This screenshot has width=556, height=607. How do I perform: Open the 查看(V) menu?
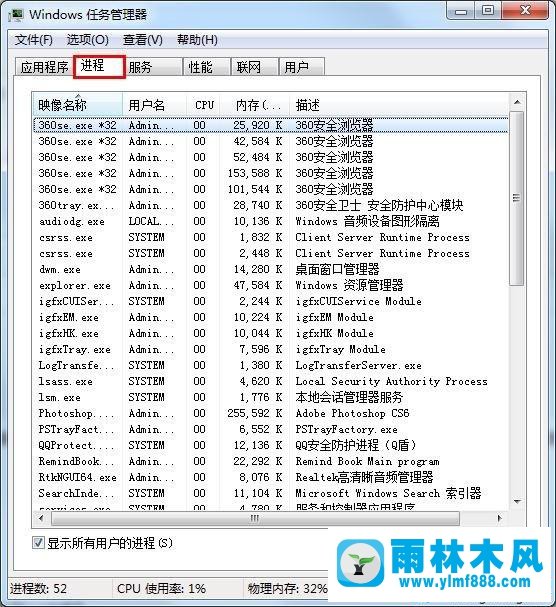pos(142,40)
